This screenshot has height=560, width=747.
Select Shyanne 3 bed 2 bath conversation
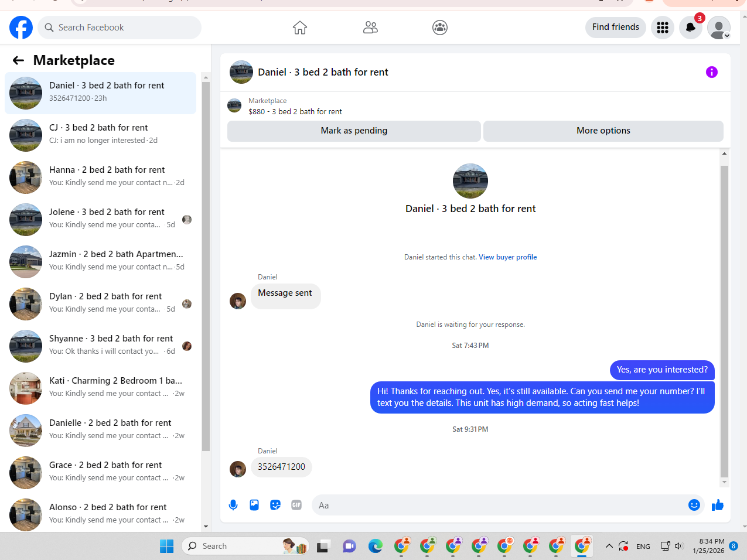pyautogui.click(x=100, y=346)
